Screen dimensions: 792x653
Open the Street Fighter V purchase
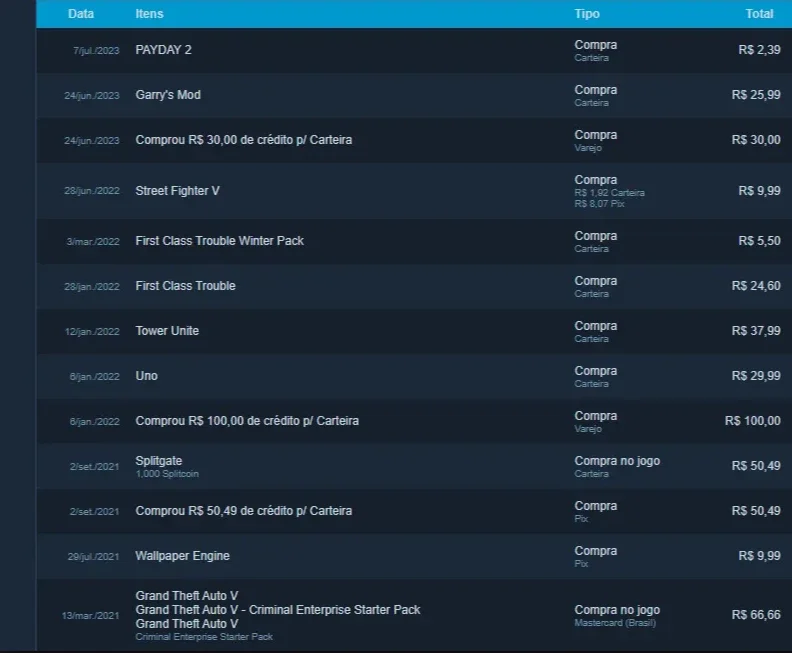click(x=414, y=191)
